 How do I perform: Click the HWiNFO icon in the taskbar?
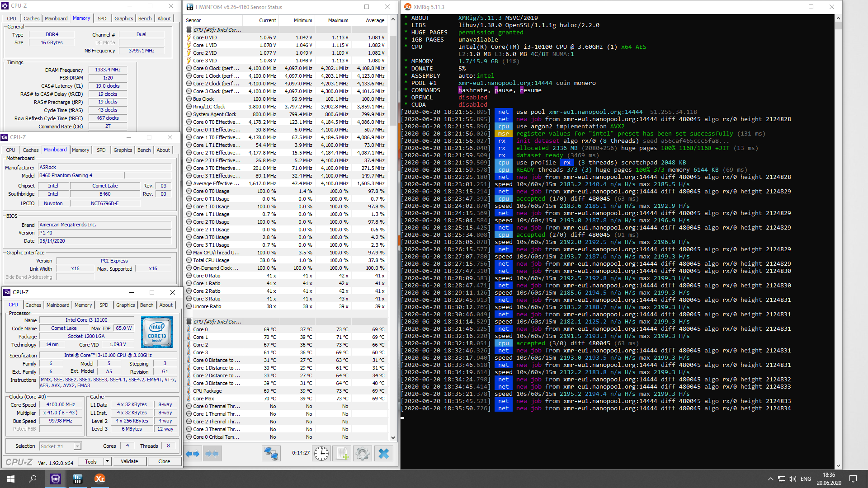(x=77, y=479)
